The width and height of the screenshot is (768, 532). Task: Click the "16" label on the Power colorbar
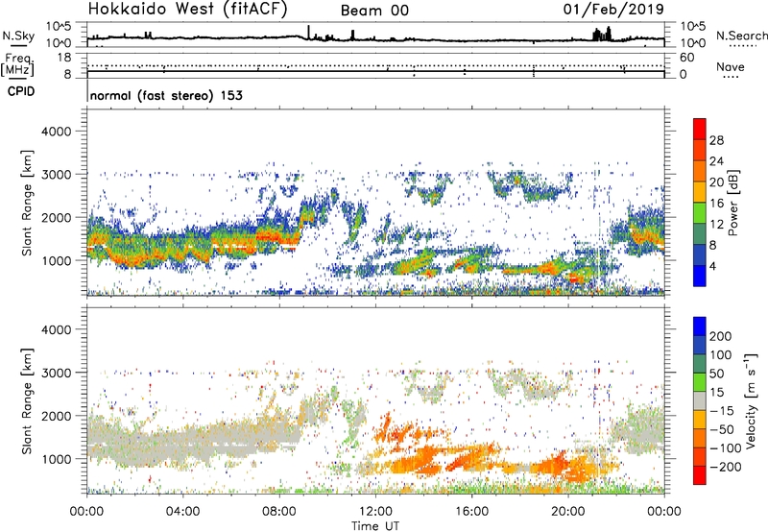716,204
